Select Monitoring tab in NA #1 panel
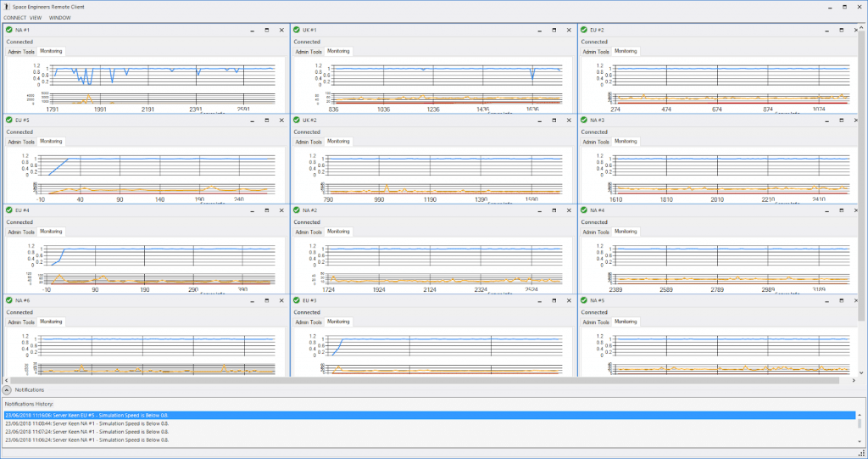The height and width of the screenshot is (459, 868). click(51, 51)
